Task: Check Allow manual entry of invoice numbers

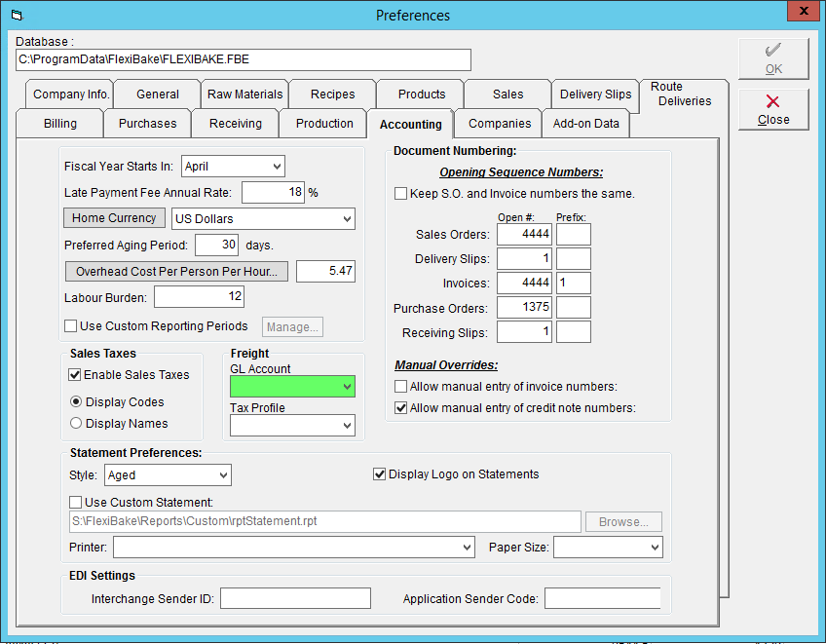Action: (x=401, y=386)
